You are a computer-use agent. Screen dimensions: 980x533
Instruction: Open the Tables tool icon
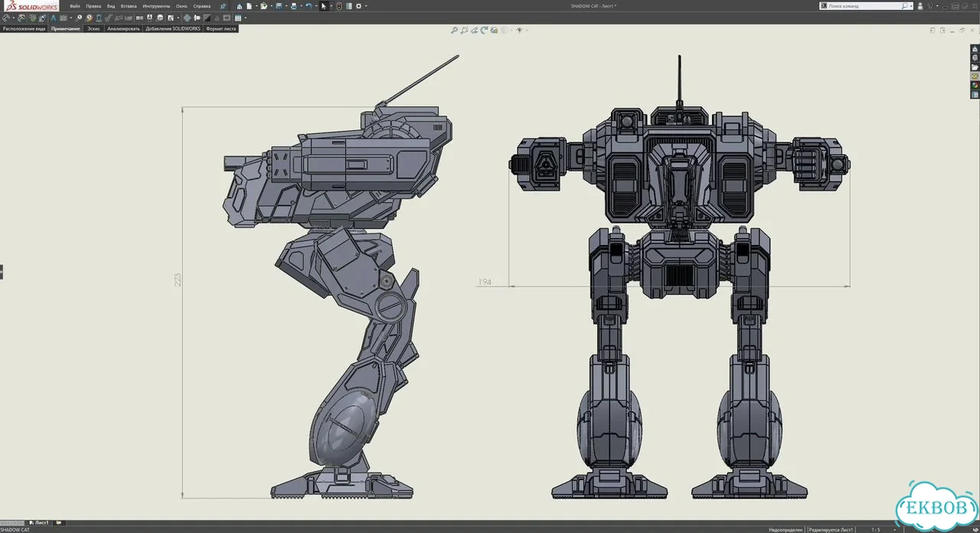tap(238, 18)
